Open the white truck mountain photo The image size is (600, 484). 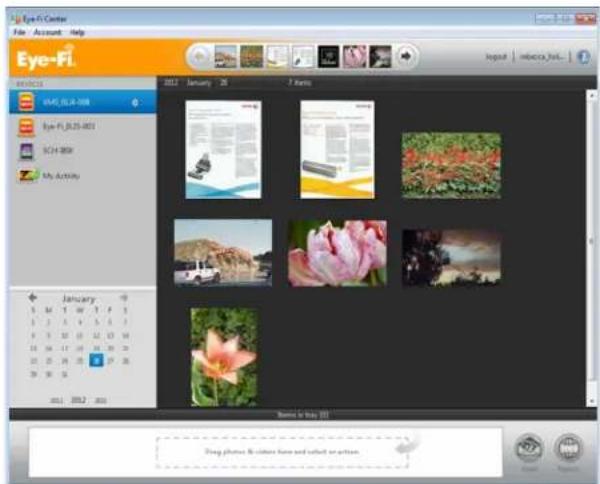coord(223,253)
